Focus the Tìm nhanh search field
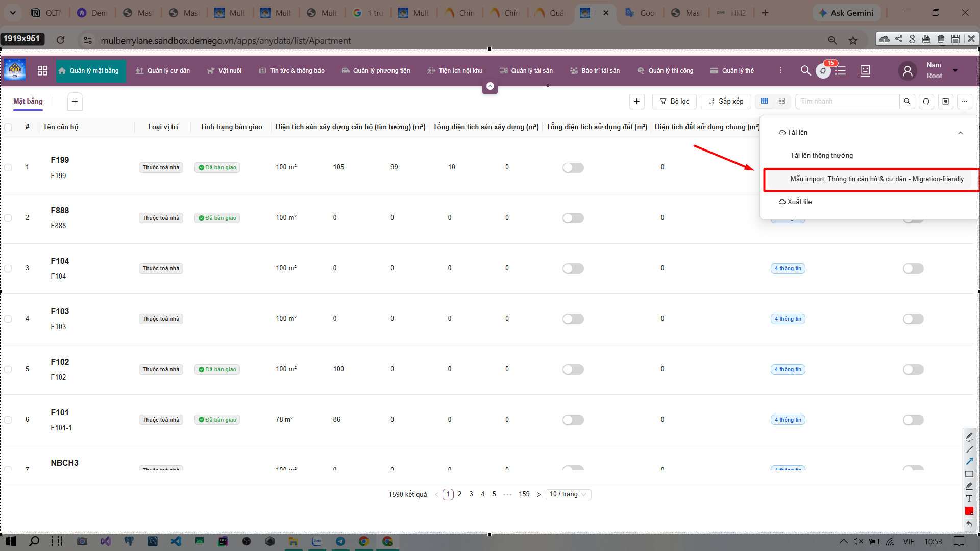 point(847,101)
